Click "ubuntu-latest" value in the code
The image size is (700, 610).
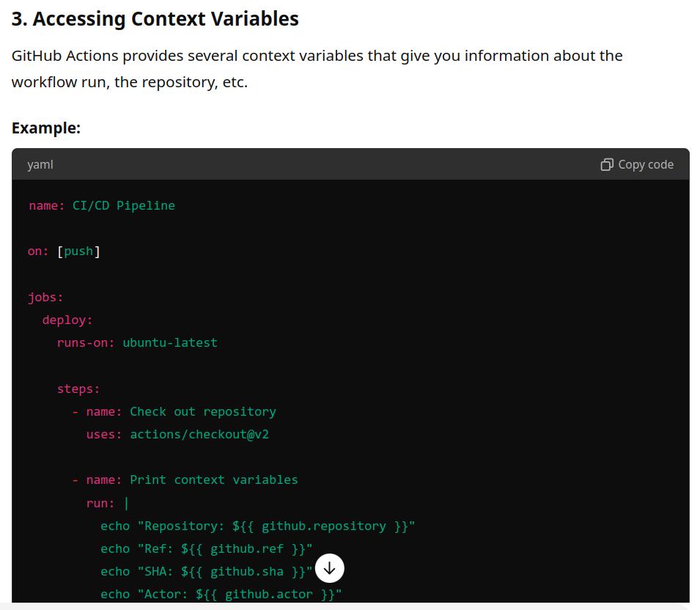pyautogui.click(x=170, y=342)
